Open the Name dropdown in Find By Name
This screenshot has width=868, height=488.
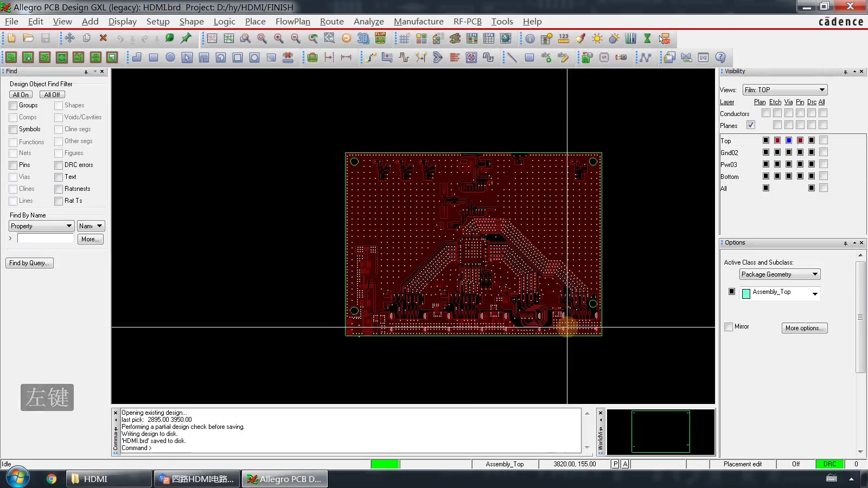91,226
